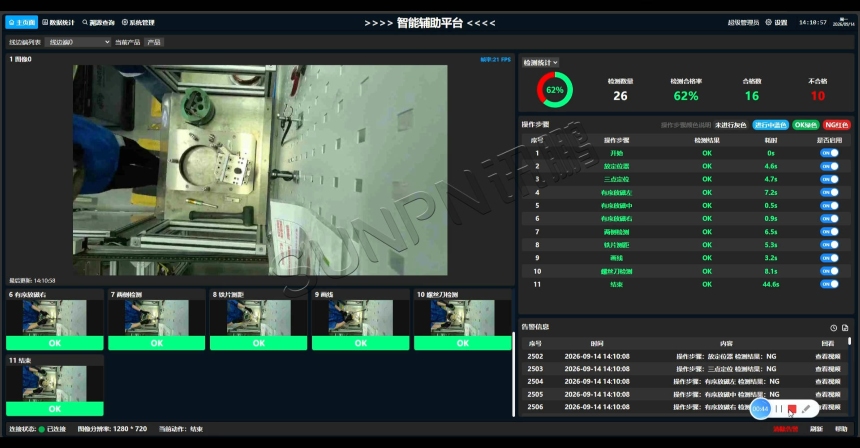This screenshot has height=448, width=860.
Task: View video for alarm 2503
Action: [828, 369]
